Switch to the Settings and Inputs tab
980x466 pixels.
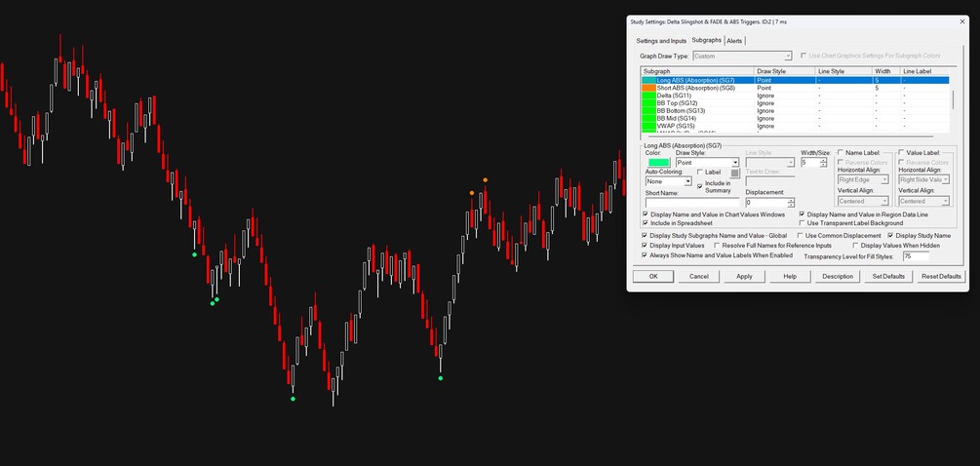[661, 41]
